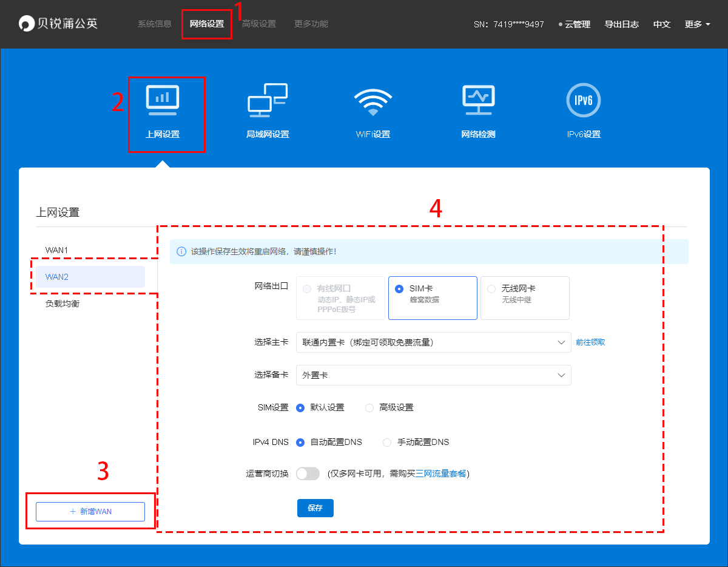Click the 贝锐蒲公英 logo
This screenshot has width=728, height=567.
tap(58, 24)
